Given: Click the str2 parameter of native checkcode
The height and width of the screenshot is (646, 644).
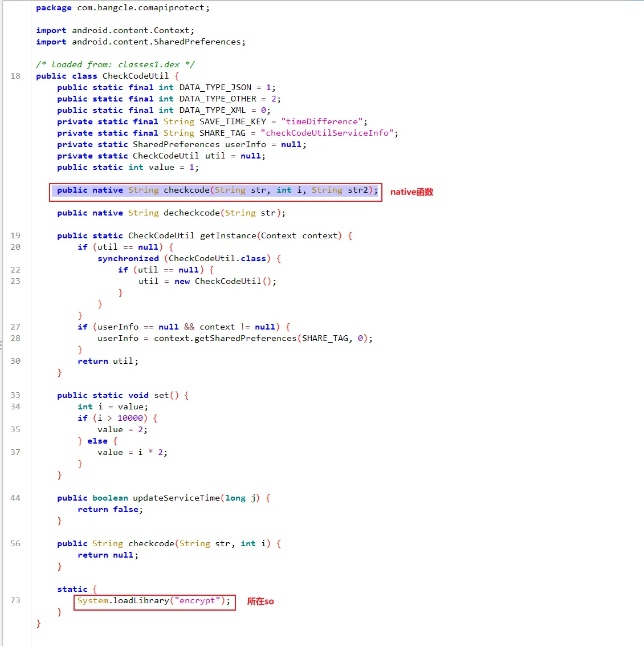Looking at the screenshot, I should coord(358,190).
